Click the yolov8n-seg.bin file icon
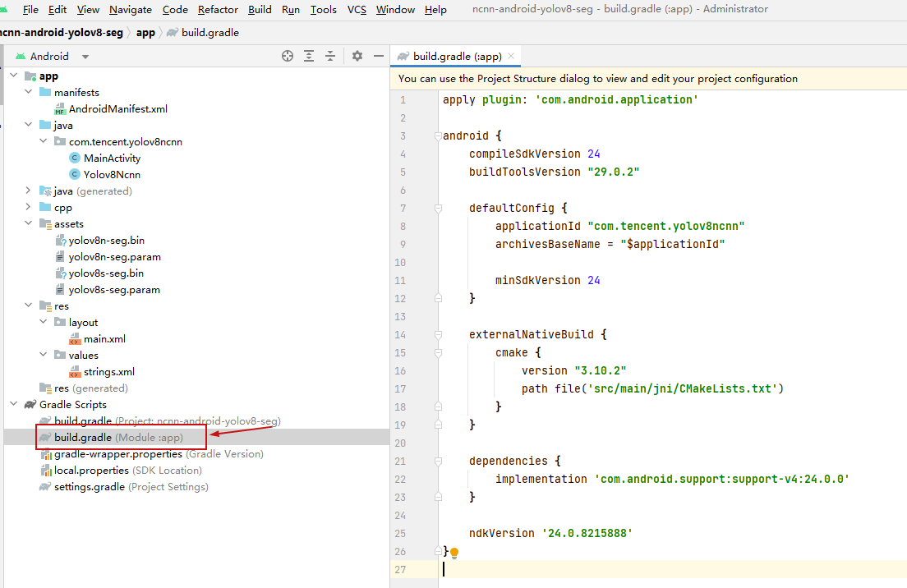 [60, 240]
